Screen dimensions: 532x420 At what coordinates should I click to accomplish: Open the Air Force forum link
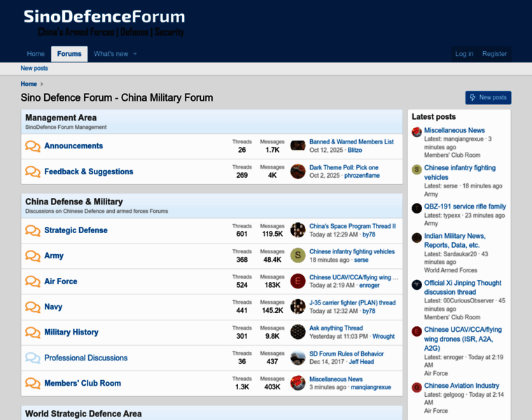point(61,281)
